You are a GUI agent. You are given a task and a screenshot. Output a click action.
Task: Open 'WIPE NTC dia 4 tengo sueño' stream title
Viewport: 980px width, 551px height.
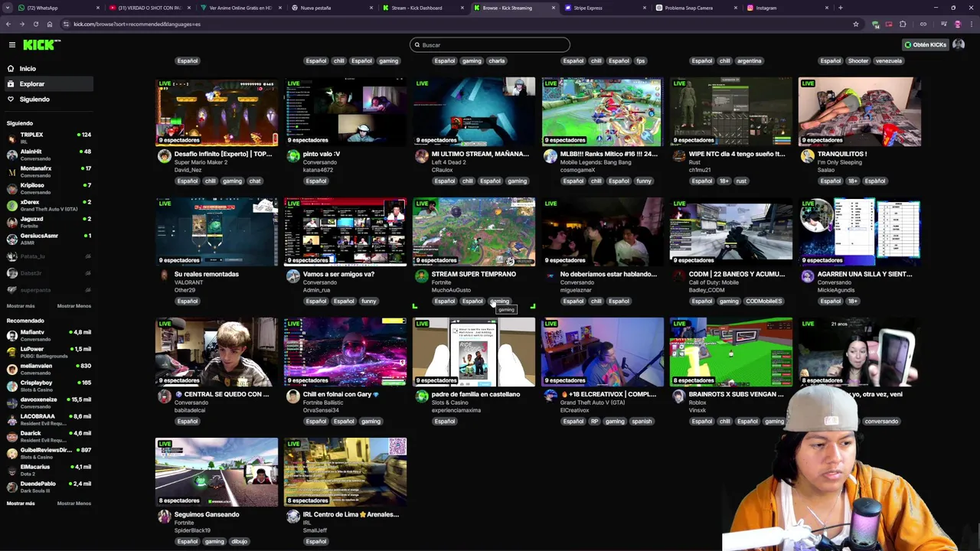737,154
